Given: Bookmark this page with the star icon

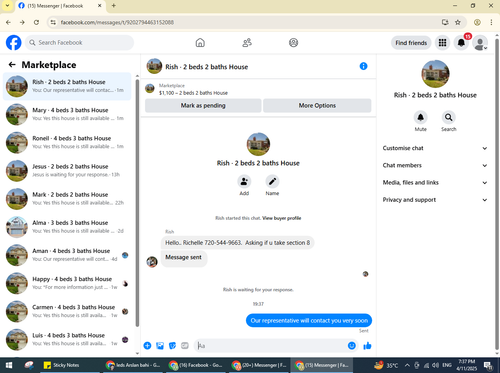Looking at the screenshot, I should pos(458,22).
